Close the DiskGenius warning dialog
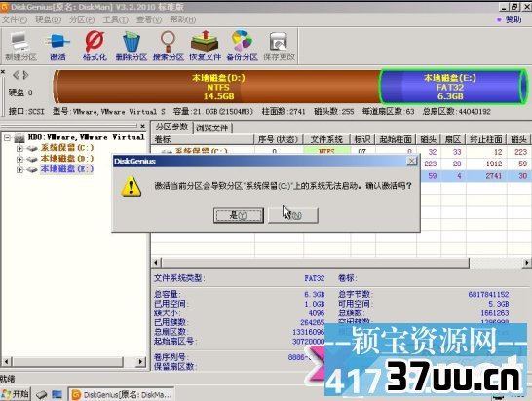This screenshot has width=532, height=401. click(411, 161)
